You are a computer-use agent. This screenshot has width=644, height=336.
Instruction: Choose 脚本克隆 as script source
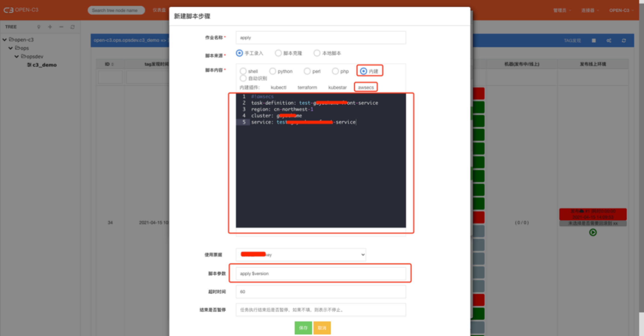(278, 53)
